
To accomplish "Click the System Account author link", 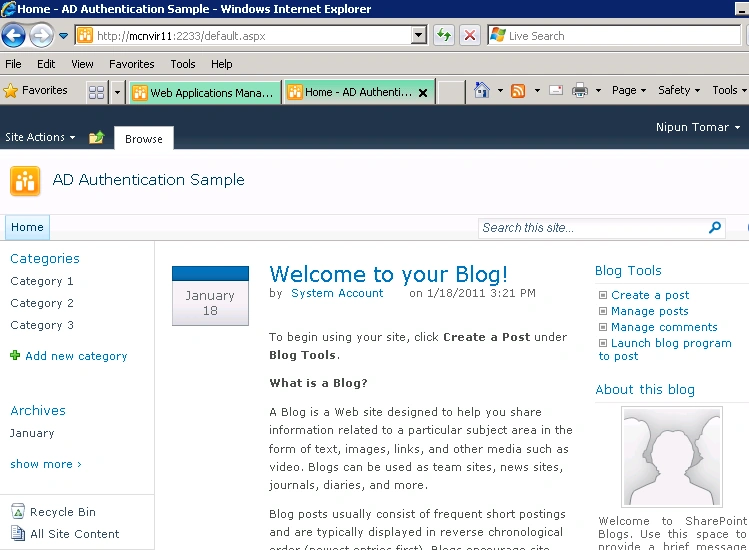I will [337, 293].
